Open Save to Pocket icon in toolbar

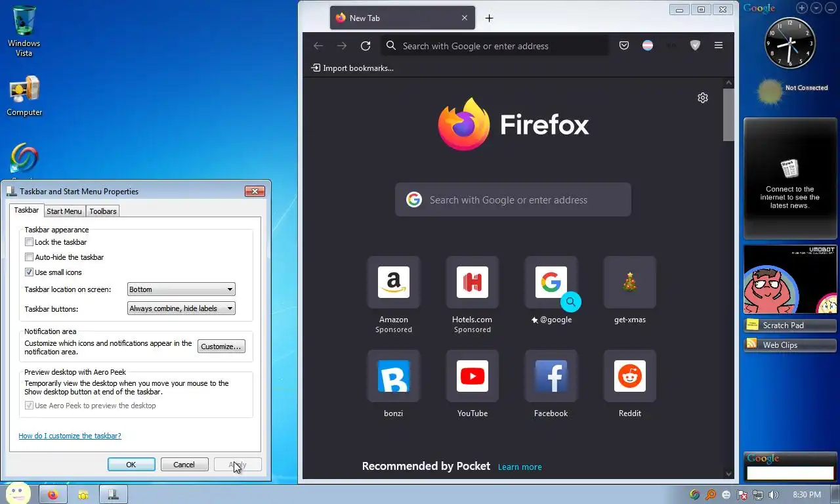(624, 46)
